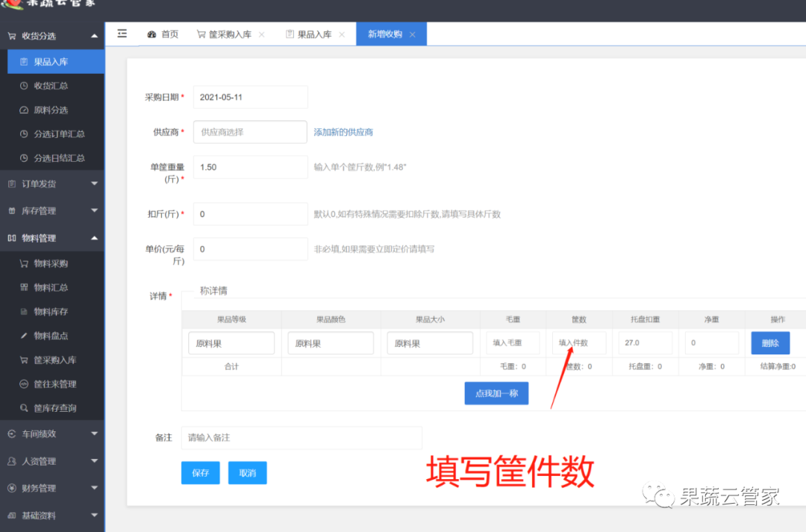Open the 供应商选择 dropdown field
Viewport: 806px width, 532px height.
pos(250,132)
